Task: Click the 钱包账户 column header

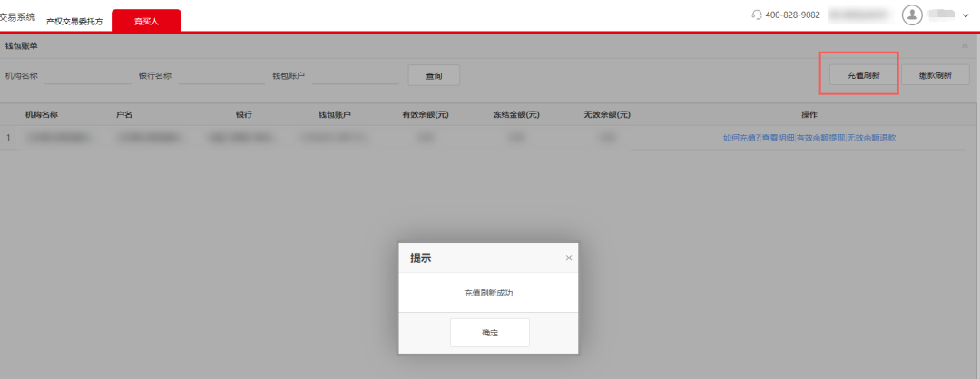Action: pyautogui.click(x=334, y=115)
